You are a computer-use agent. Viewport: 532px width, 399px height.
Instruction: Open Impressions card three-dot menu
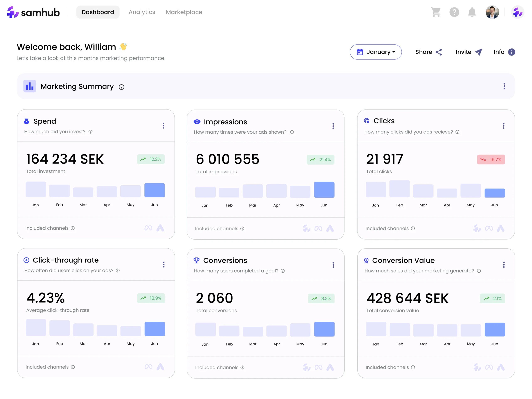(x=333, y=126)
